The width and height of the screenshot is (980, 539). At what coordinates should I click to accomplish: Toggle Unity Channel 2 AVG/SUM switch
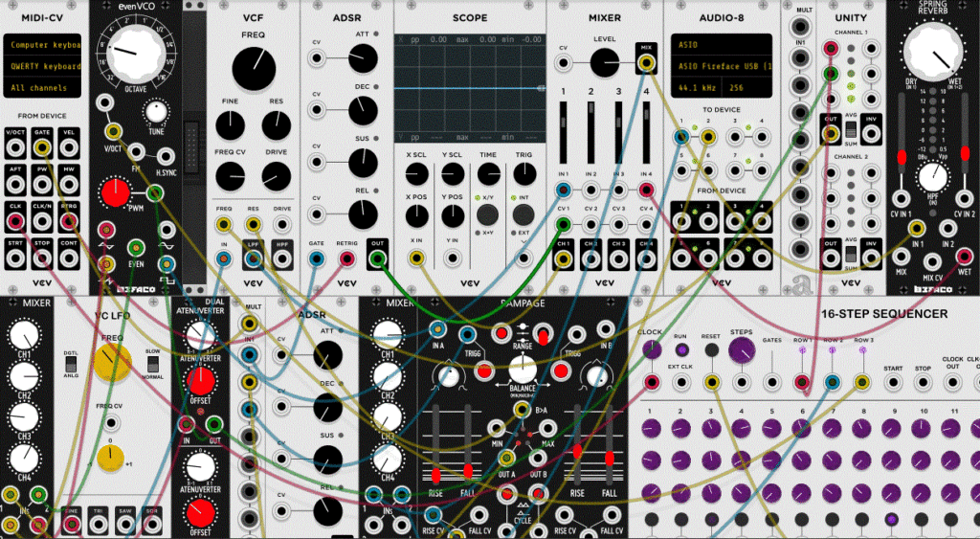[851, 254]
